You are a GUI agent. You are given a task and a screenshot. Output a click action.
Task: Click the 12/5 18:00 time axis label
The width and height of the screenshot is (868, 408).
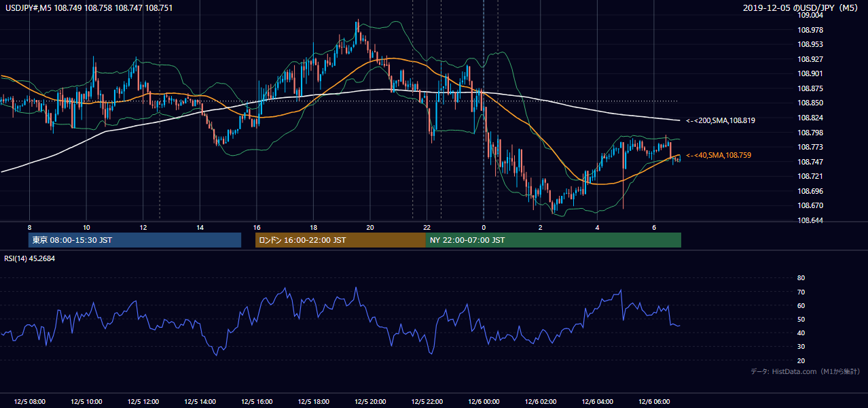(313, 402)
